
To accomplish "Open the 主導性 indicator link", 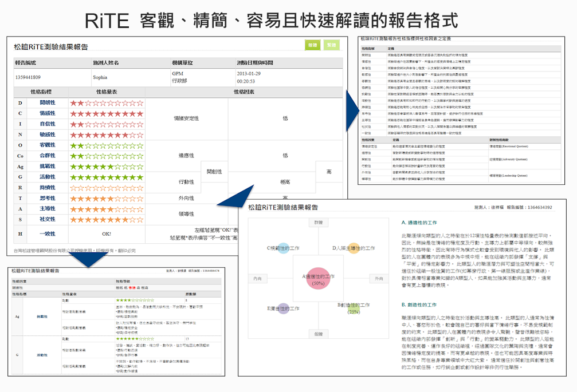I will [48, 209].
